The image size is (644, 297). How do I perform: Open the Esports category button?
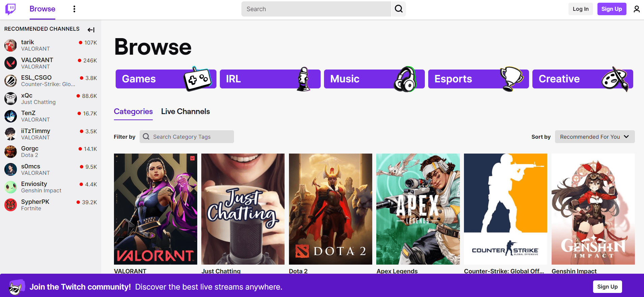[478, 79]
